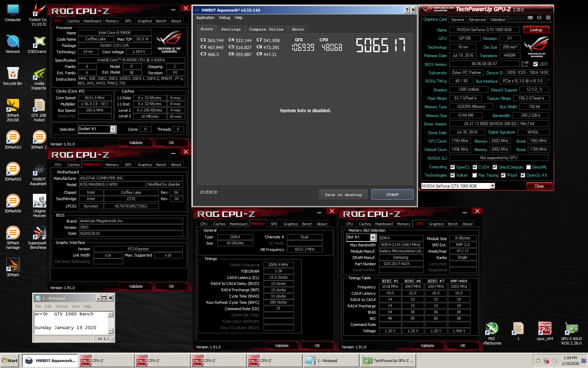
Task: Toggle the Ray Tracing checkbox in GPU-Z
Action: 474,175
